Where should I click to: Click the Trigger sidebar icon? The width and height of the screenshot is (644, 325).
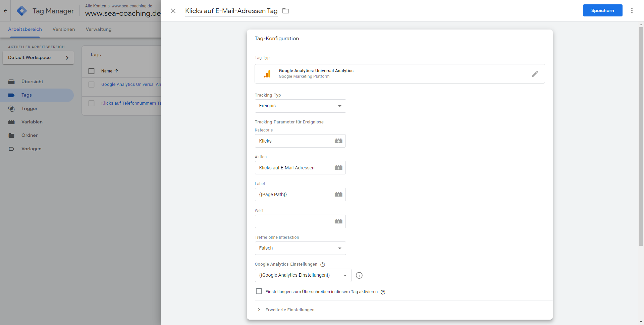pyautogui.click(x=11, y=109)
